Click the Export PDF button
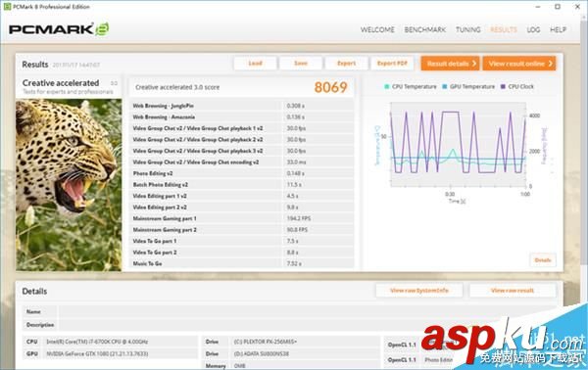The width and height of the screenshot is (588, 370). pyautogui.click(x=392, y=64)
